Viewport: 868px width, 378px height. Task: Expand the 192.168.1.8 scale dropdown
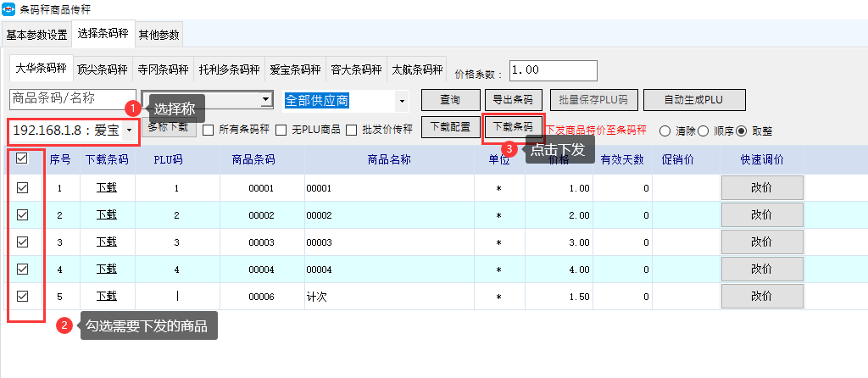(x=129, y=131)
